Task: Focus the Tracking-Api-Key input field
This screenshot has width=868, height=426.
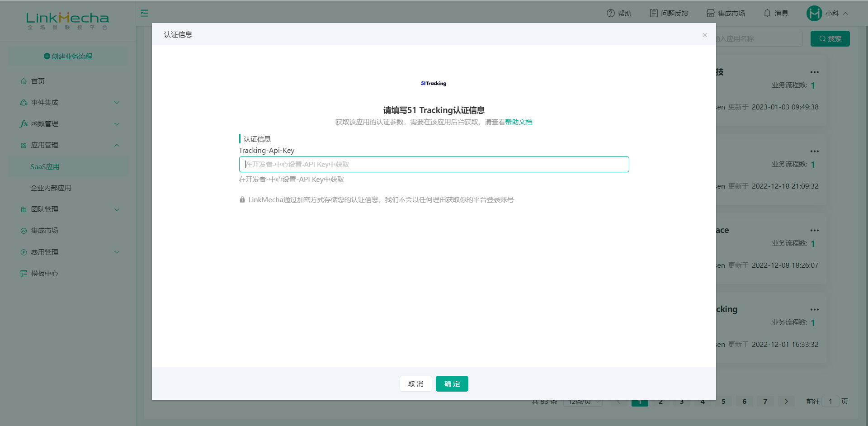Action: (434, 165)
